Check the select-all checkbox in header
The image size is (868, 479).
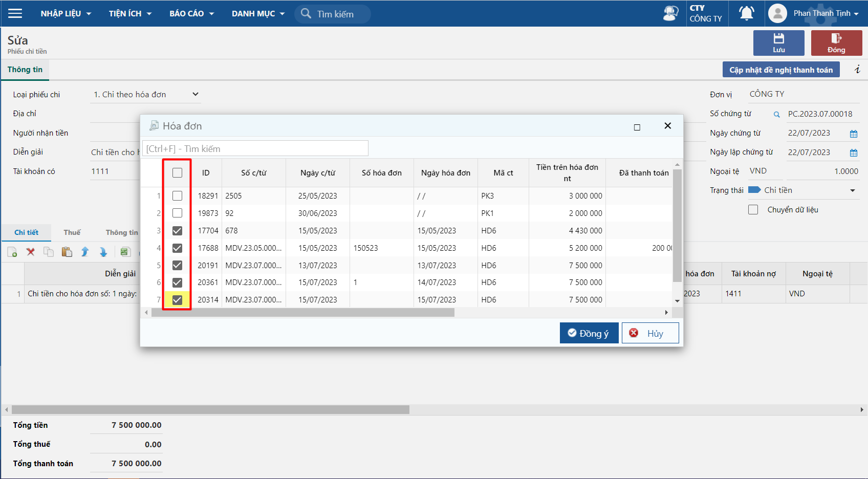tap(177, 173)
